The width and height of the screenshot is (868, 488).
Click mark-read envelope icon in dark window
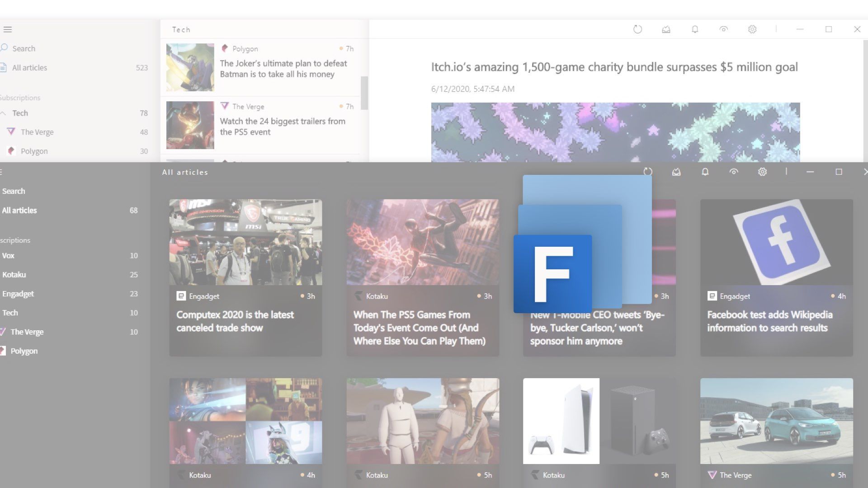[x=676, y=172]
